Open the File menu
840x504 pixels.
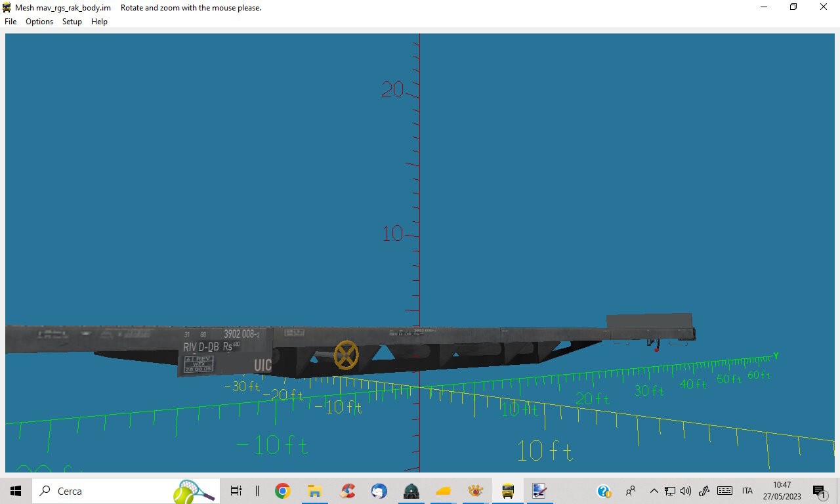pos(10,22)
